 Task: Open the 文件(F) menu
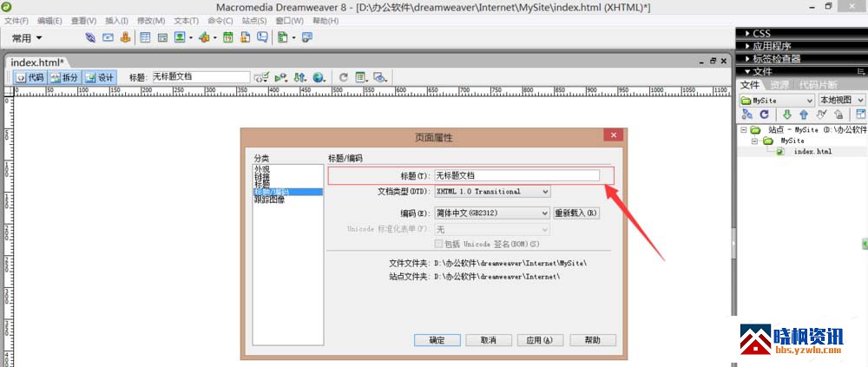click(16, 21)
